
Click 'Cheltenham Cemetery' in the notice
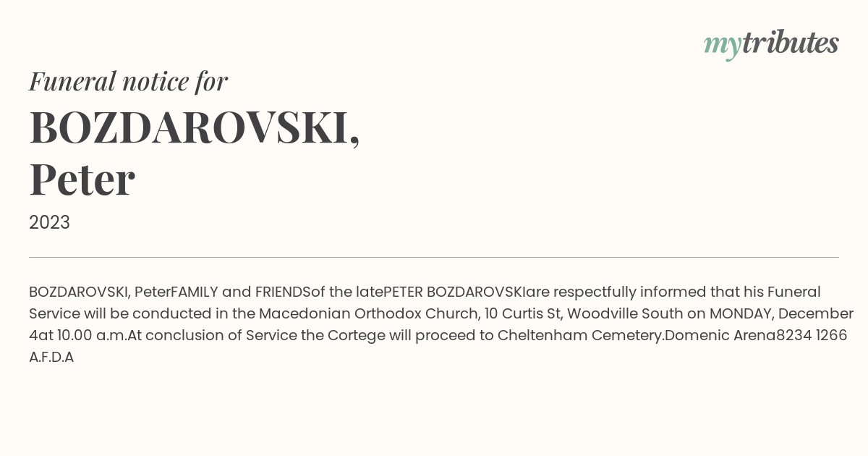[x=580, y=336]
